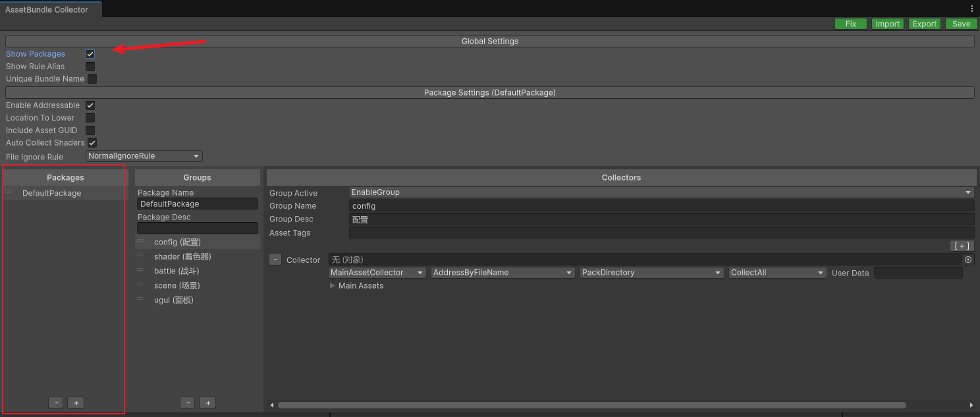Select the scene (场景) group
The height and width of the screenshot is (417, 980).
(198, 285)
